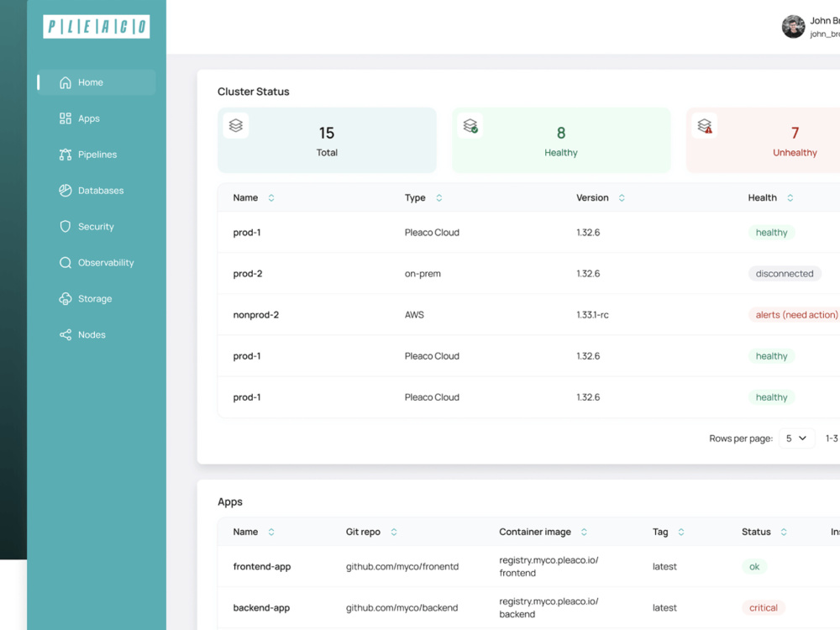Image resolution: width=840 pixels, height=630 pixels.
Task: Click the Storage cloud icon
Action: click(x=66, y=298)
